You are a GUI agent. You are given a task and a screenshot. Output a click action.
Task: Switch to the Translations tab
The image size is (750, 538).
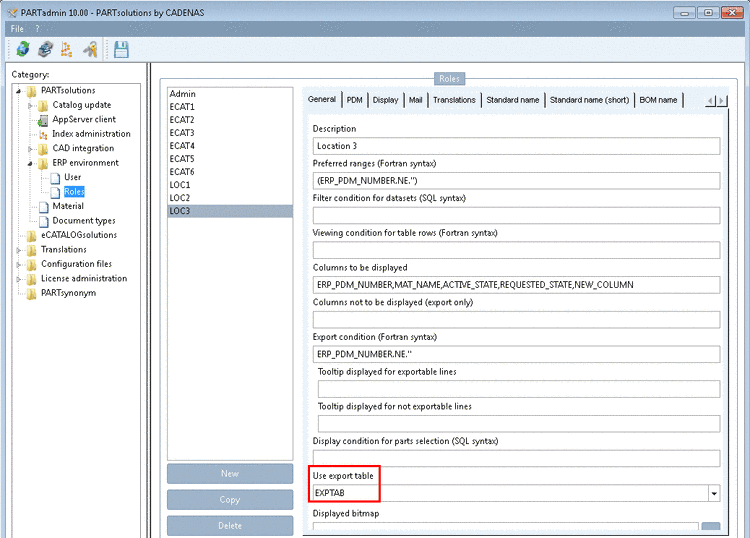(454, 100)
